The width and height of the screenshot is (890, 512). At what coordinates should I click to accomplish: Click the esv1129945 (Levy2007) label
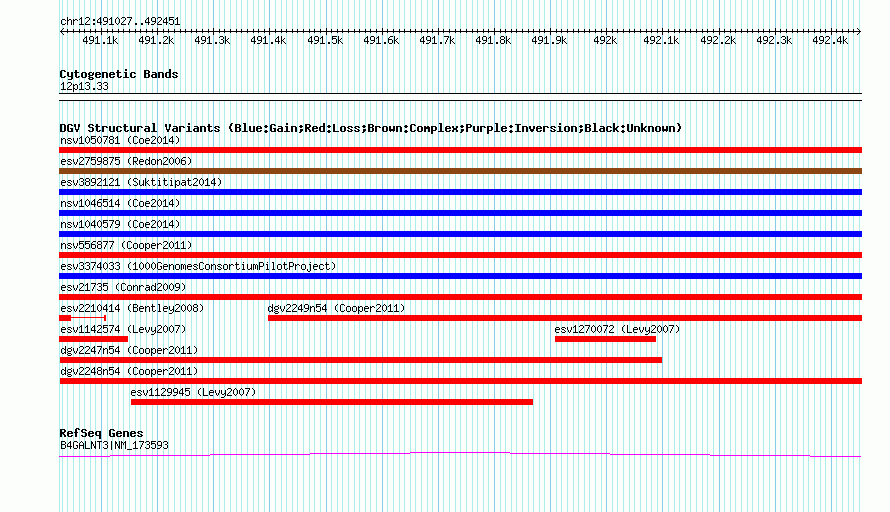pyautogui.click(x=193, y=392)
